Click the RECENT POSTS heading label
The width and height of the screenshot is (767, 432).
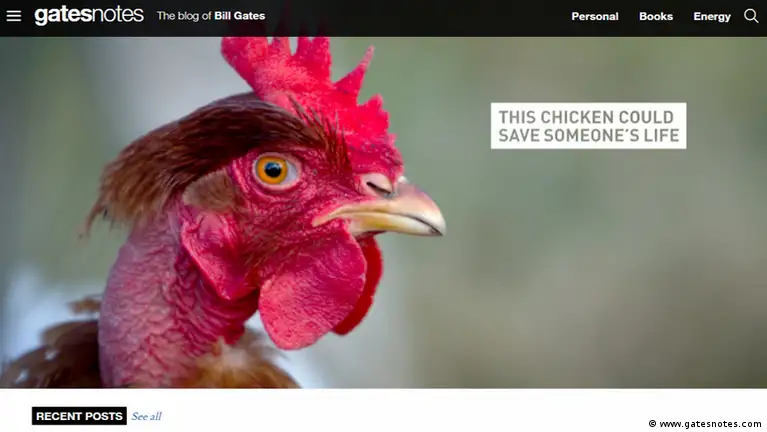[79, 416]
